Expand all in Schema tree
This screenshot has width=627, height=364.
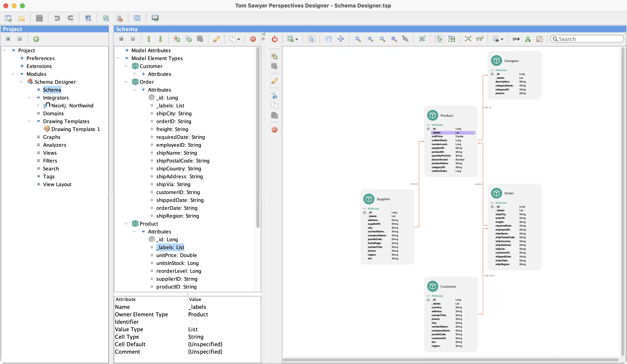122,39
